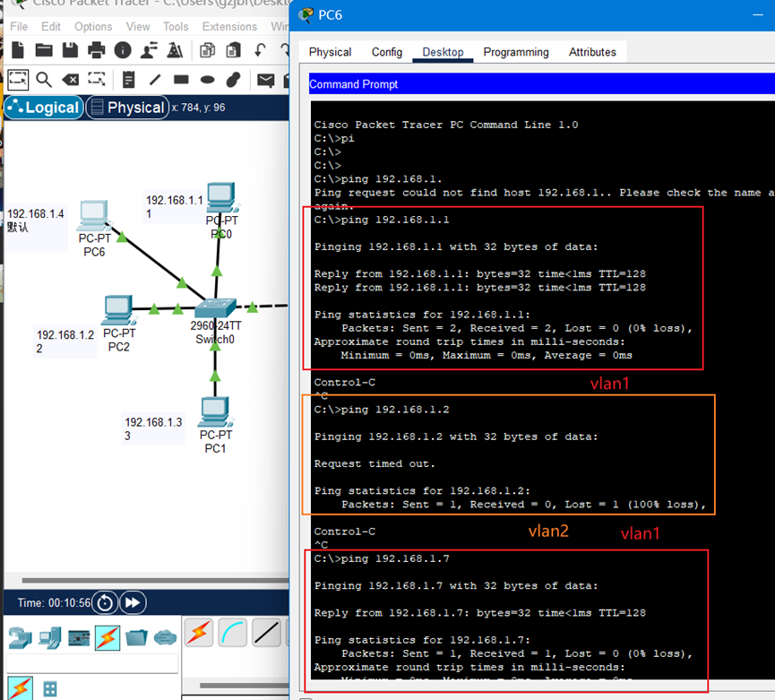Open the View menu

pos(138,26)
